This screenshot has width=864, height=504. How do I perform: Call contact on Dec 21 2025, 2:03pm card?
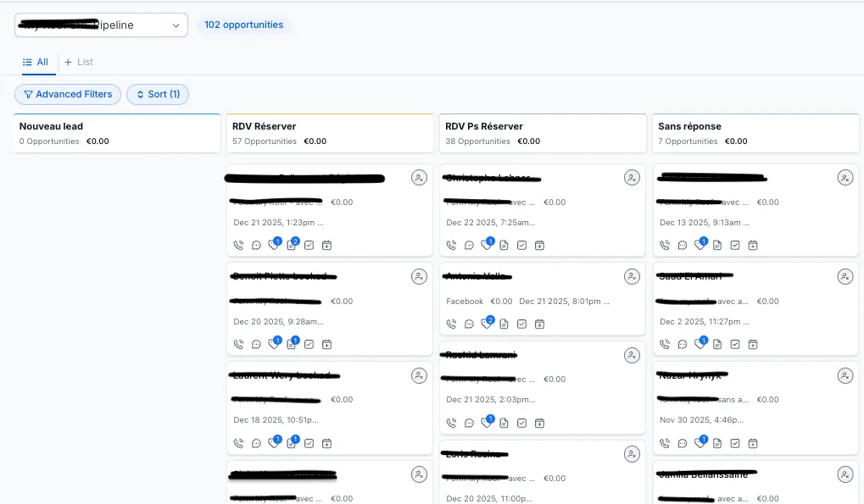point(451,424)
